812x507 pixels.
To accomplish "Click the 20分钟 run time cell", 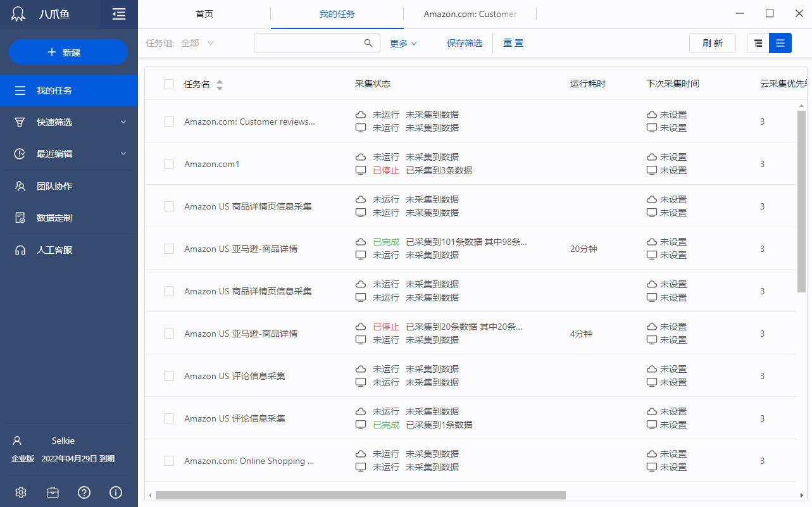I will point(584,249).
